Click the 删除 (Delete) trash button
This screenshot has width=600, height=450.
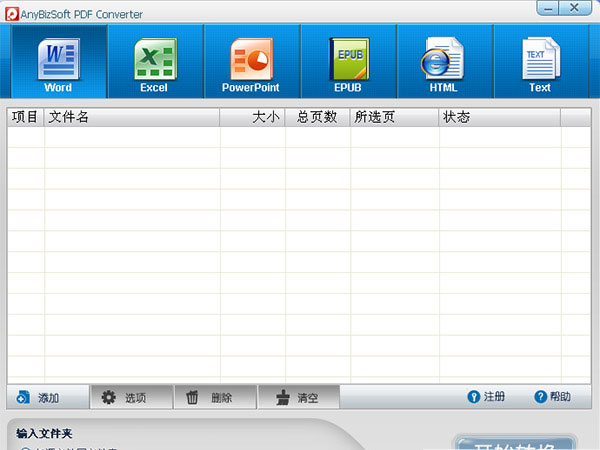coord(215,397)
